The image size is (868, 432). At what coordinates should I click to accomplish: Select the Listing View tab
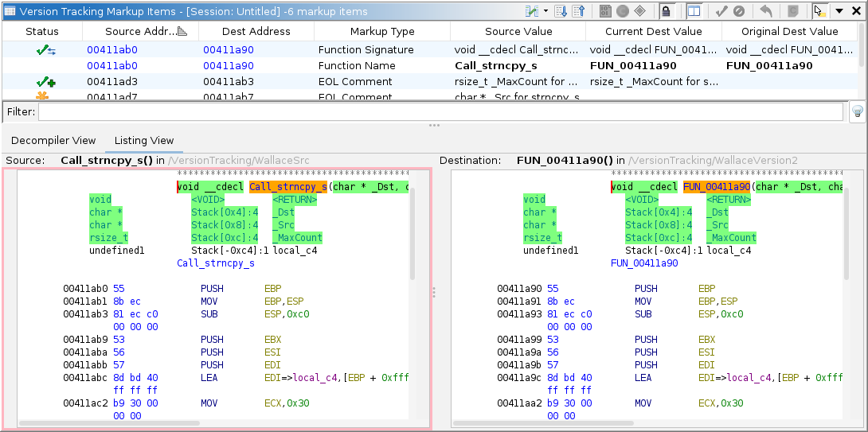pos(144,140)
